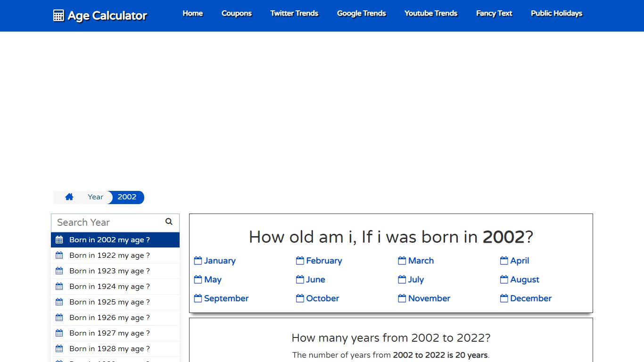Select the January month link

220,261
